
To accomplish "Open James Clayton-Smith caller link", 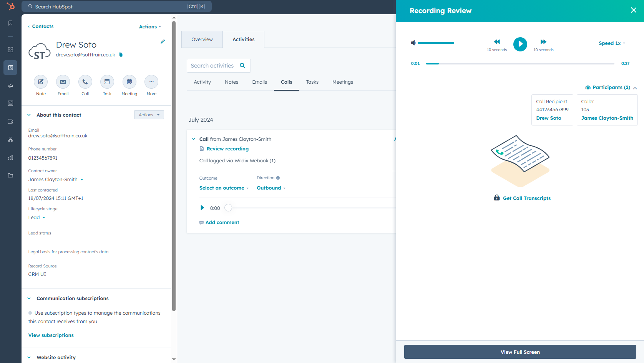I will coord(607,118).
